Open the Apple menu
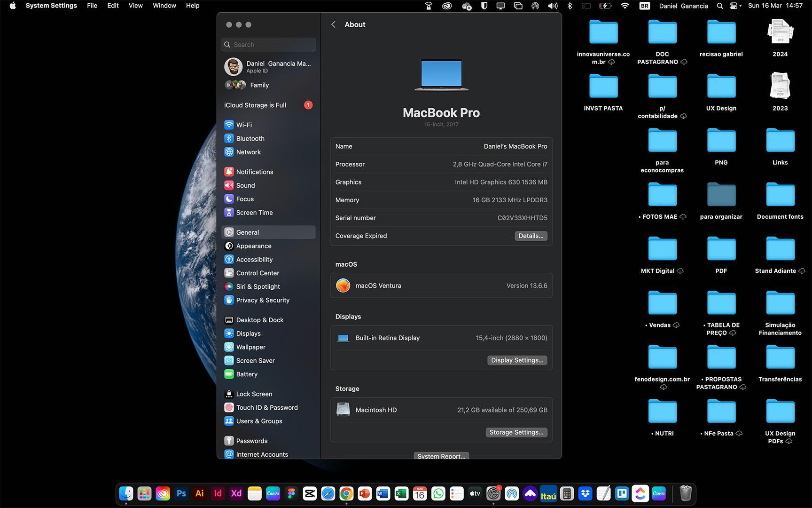Viewport: 812px width, 508px height. [x=13, y=6]
